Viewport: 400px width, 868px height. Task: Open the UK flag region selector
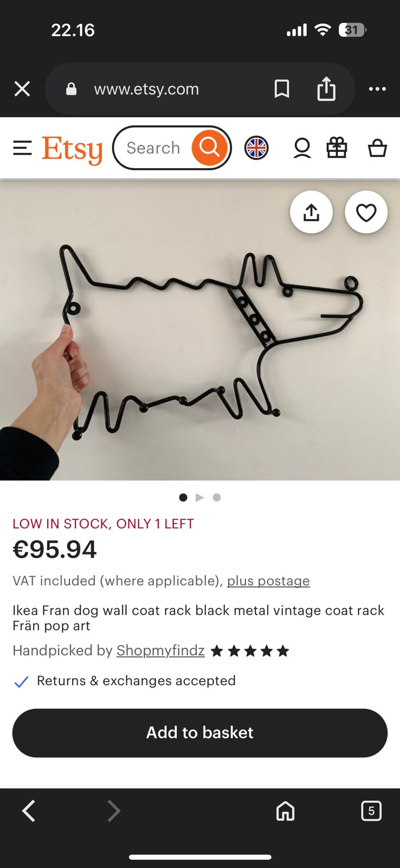point(256,148)
